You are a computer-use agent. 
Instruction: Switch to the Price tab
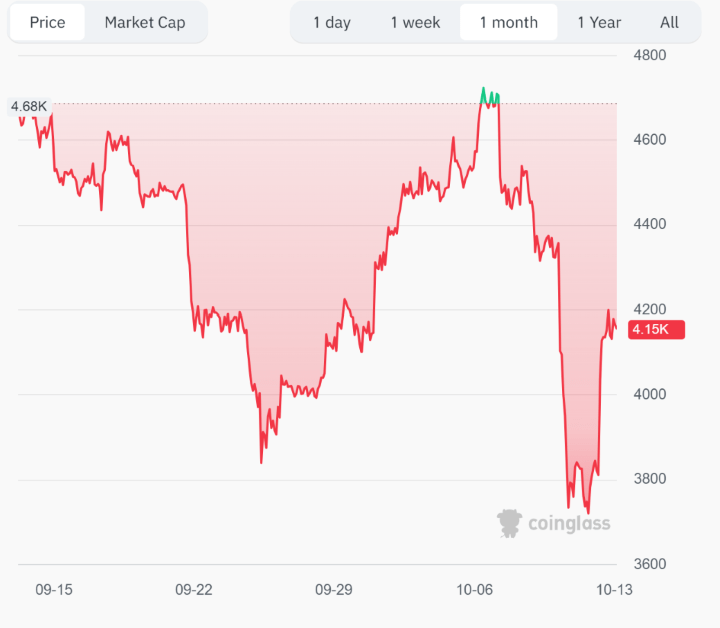[47, 22]
